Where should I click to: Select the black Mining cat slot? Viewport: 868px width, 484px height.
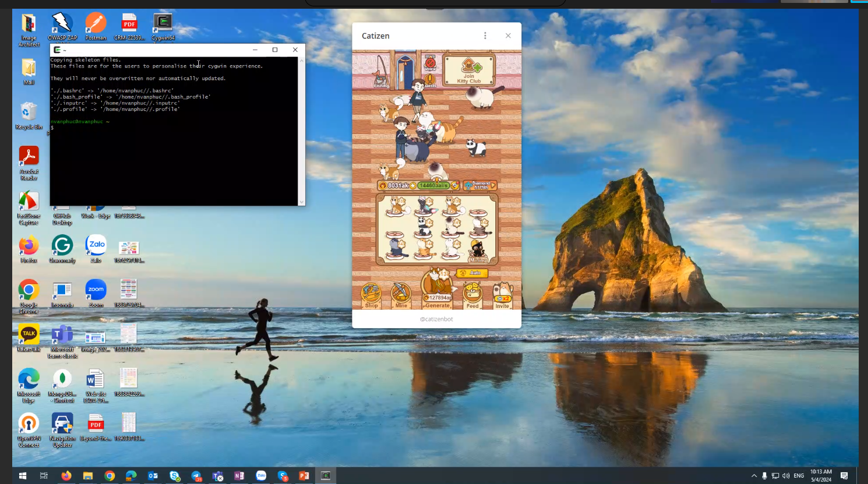(x=478, y=250)
